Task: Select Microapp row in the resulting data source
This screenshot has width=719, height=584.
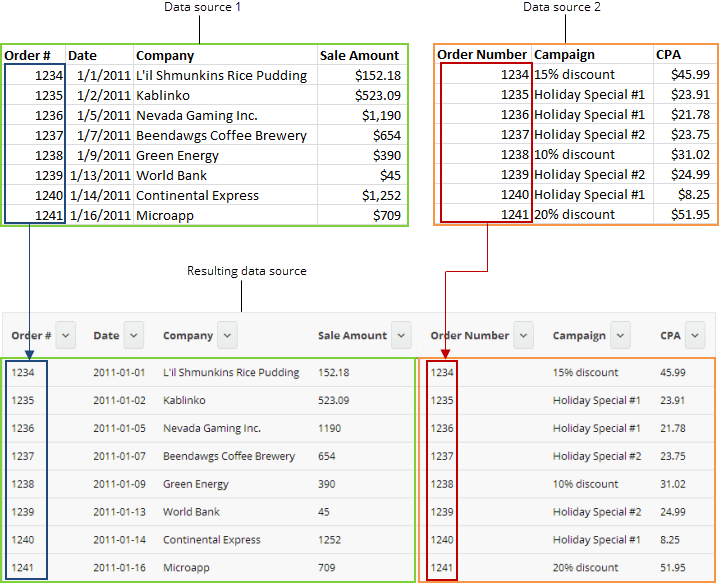Action: 186,568
